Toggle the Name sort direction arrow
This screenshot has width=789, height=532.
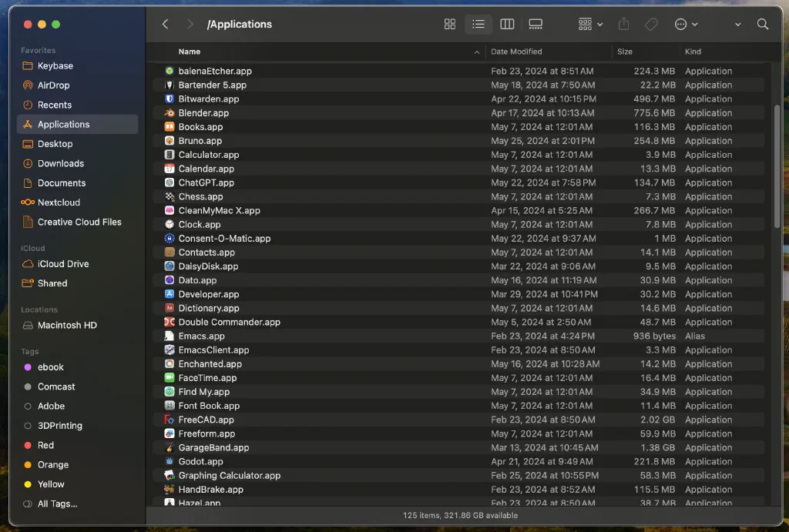click(476, 52)
